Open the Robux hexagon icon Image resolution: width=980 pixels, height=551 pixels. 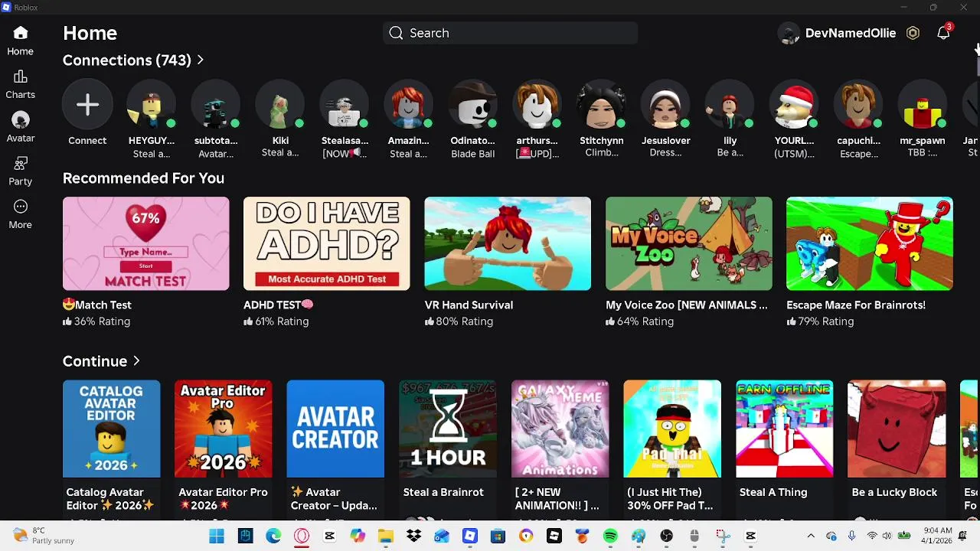(x=913, y=33)
